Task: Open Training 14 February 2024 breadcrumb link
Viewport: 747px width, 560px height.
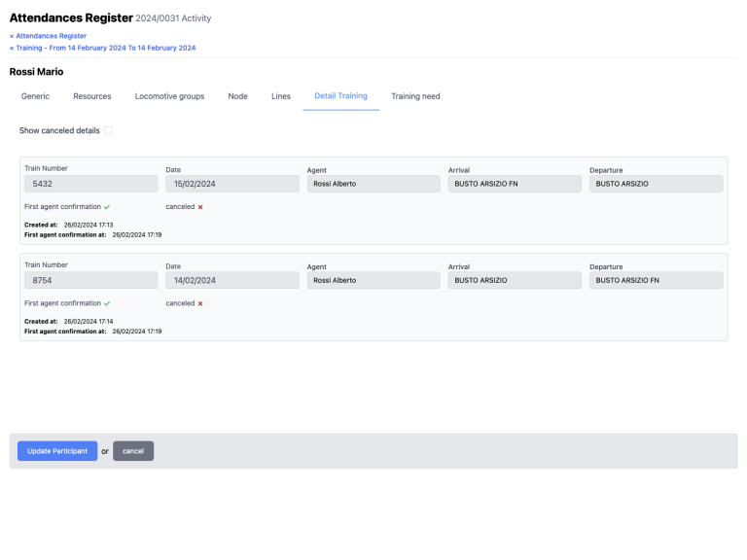Action: point(104,48)
